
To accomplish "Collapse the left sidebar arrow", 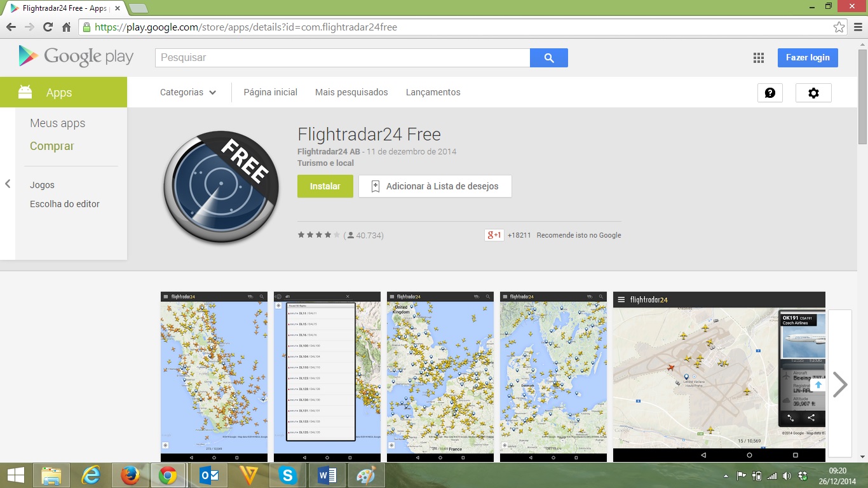I will pyautogui.click(x=8, y=184).
